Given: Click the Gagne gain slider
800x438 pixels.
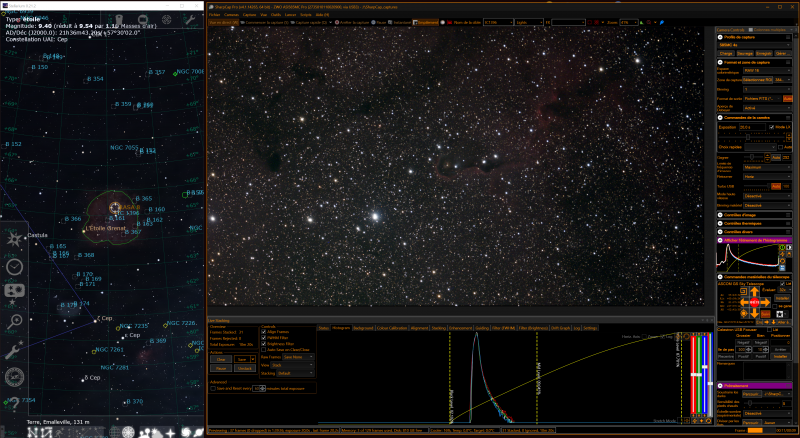Looking at the screenshot, I should [x=754, y=157].
